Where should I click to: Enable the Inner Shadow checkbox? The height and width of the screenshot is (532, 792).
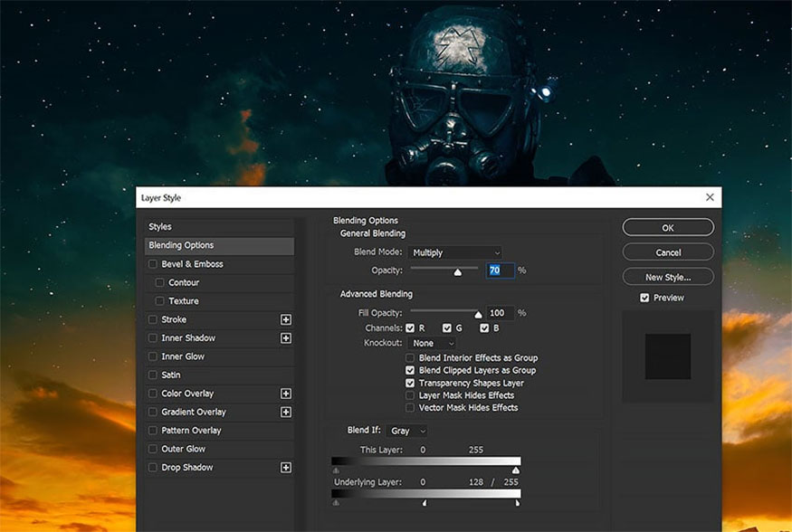153,338
